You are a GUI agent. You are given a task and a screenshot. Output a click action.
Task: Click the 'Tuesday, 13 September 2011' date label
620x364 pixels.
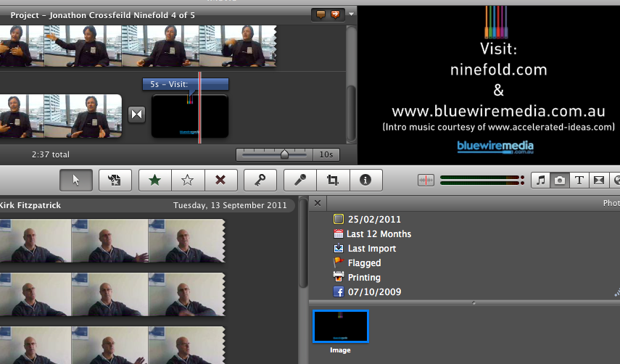[x=230, y=205]
